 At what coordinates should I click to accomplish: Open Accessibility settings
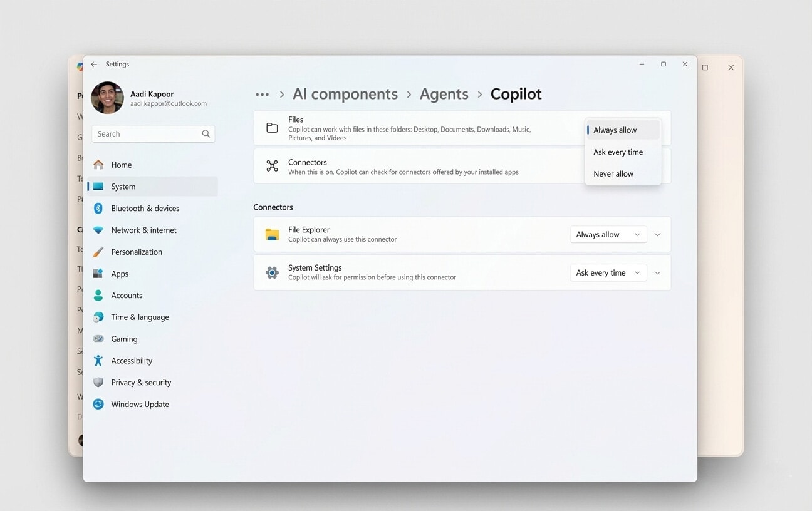point(132,361)
